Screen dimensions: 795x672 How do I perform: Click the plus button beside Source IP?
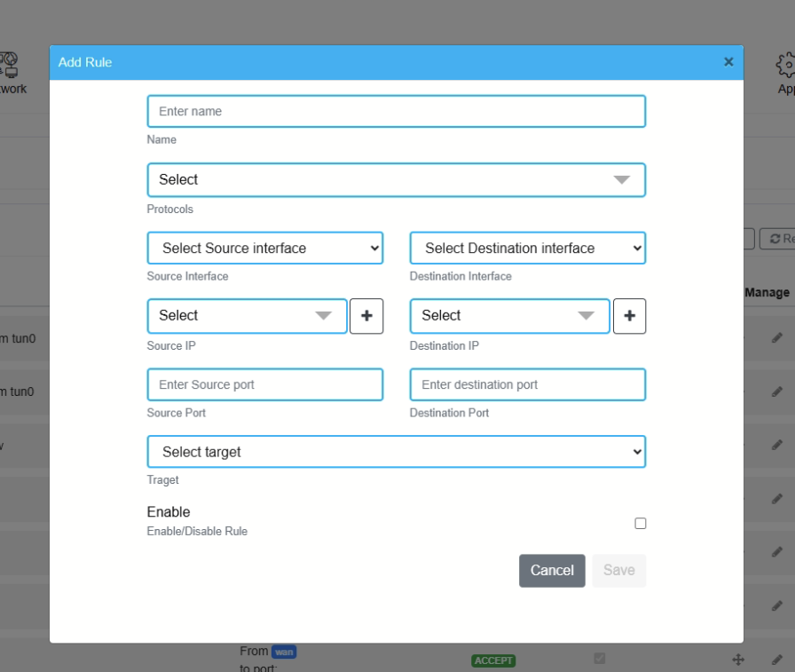366,316
